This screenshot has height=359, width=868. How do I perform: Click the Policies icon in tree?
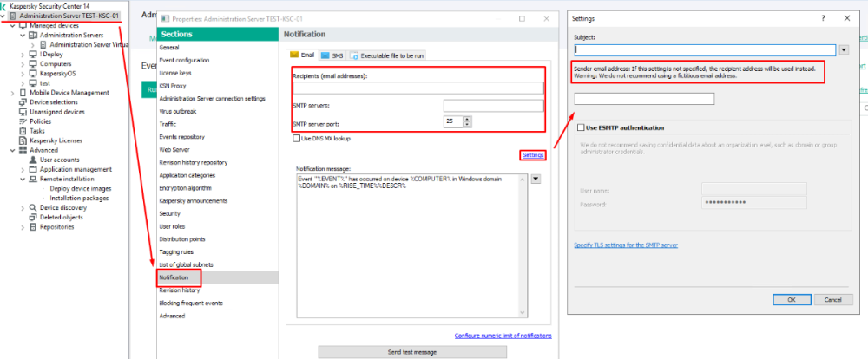[23, 121]
